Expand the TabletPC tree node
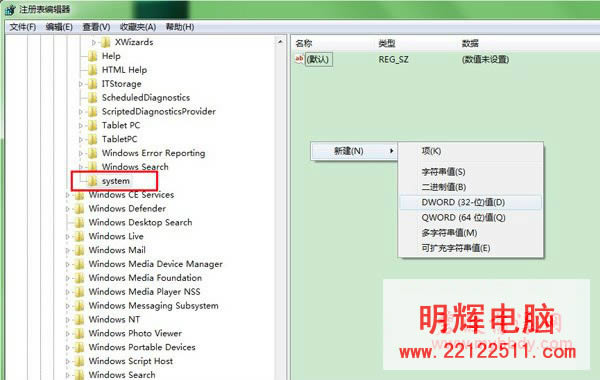This screenshot has width=600, height=380. coord(80,139)
